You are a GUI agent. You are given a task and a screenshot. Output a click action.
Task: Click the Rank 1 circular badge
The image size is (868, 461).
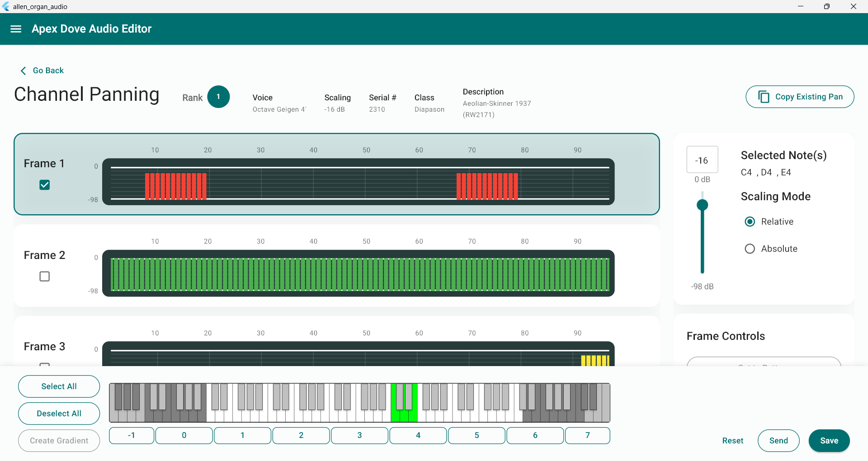pos(218,96)
